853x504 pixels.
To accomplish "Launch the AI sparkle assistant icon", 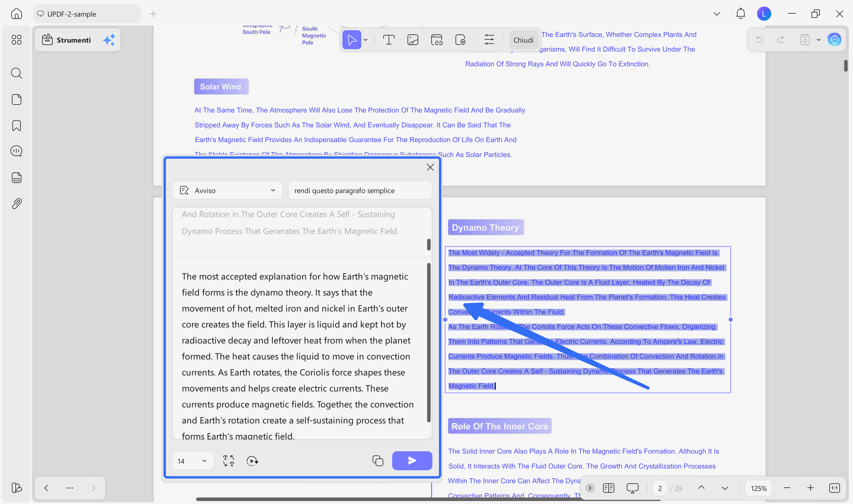I will 109,40.
